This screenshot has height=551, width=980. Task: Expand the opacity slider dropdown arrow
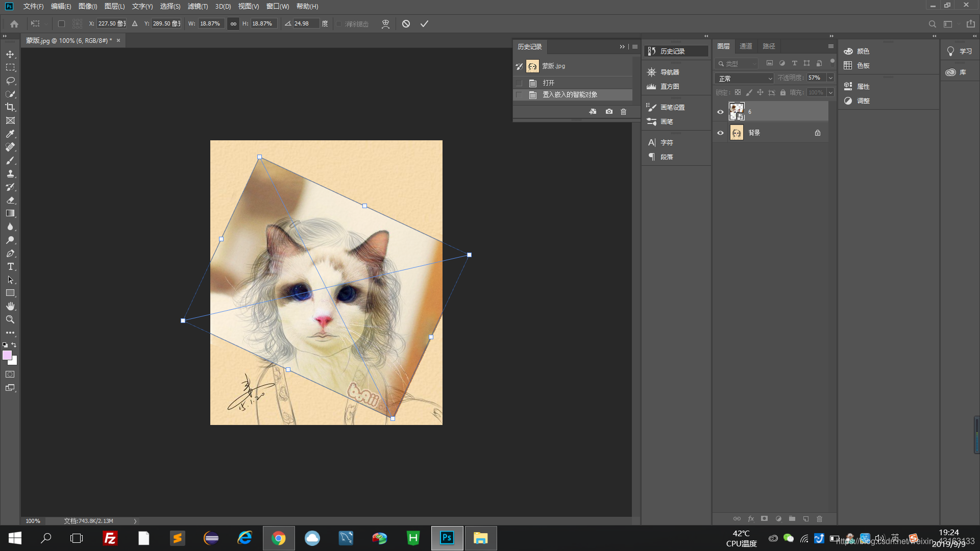point(830,78)
